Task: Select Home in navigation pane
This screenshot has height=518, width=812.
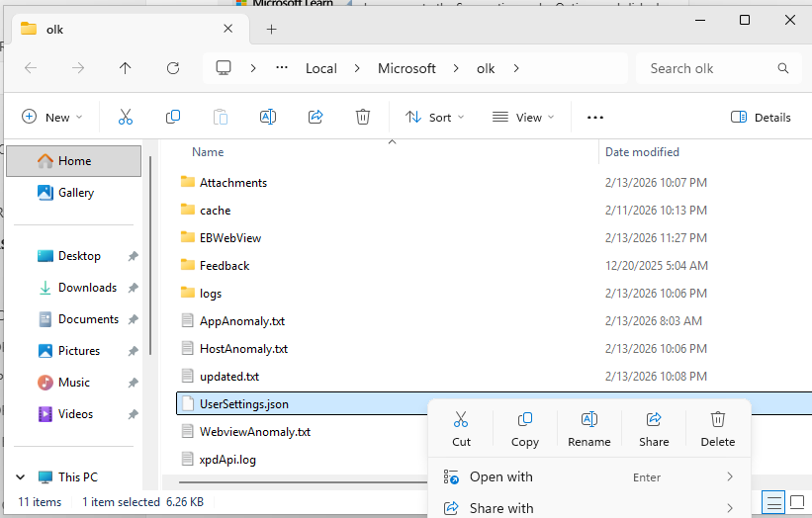Action: 73,161
